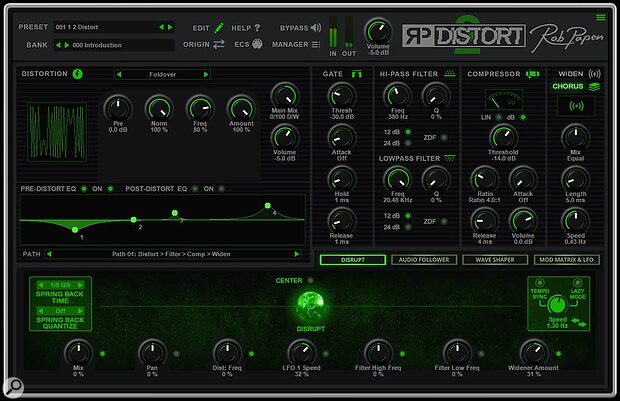Toggle Post-Distort EQ ON LED
620x401 pixels.
click(x=221, y=189)
